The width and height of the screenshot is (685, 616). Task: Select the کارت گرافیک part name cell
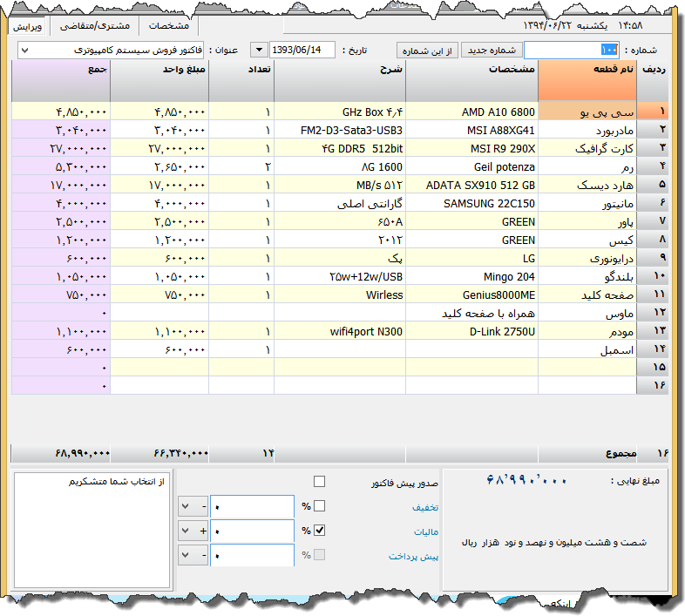(x=587, y=148)
